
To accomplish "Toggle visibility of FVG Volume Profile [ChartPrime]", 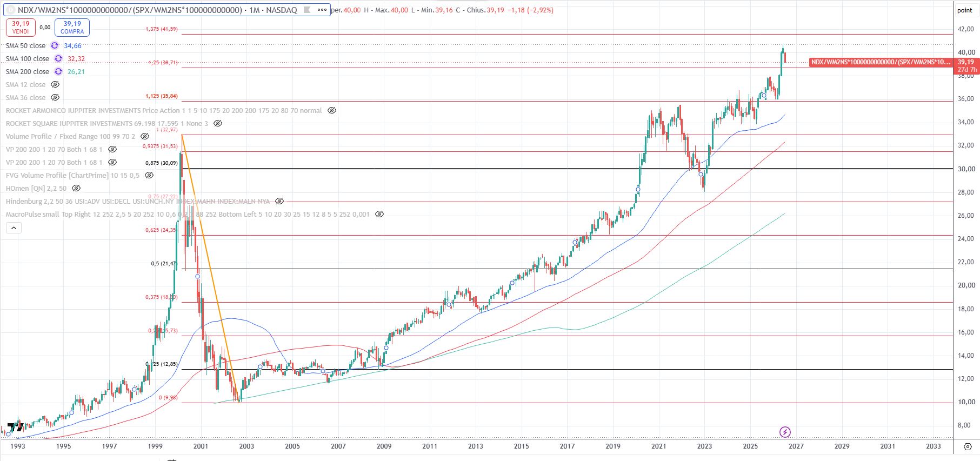I will [x=149, y=176].
